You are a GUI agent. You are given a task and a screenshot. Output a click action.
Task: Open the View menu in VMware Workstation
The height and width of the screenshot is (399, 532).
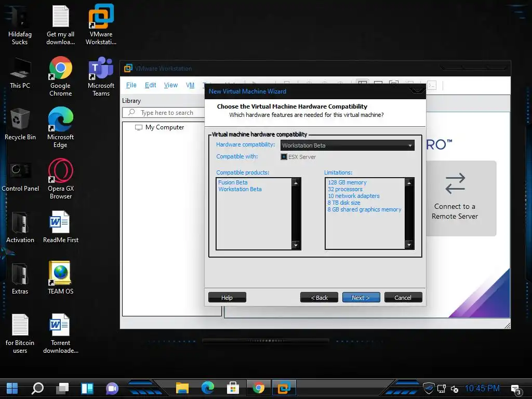click(170, 85)
